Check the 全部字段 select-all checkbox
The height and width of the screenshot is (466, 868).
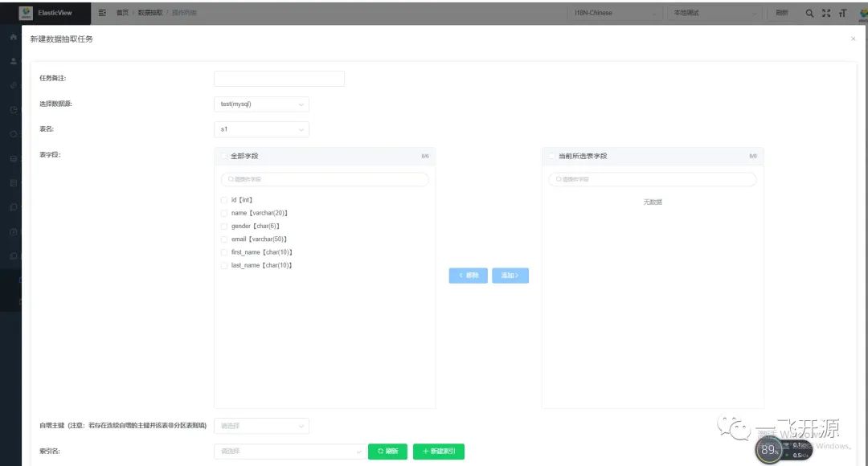(224, 156)
